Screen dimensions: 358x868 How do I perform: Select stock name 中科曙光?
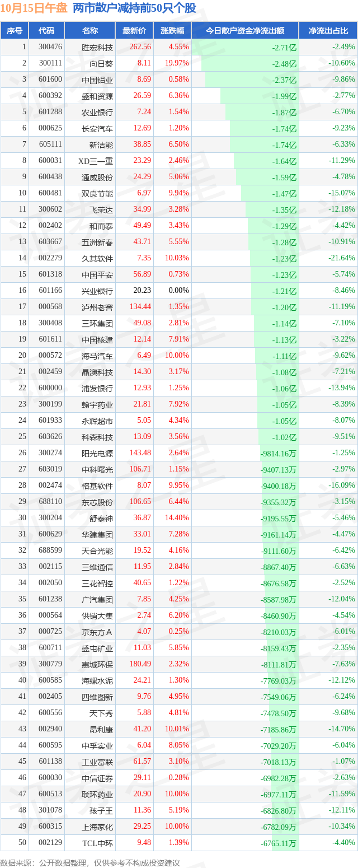97,469
